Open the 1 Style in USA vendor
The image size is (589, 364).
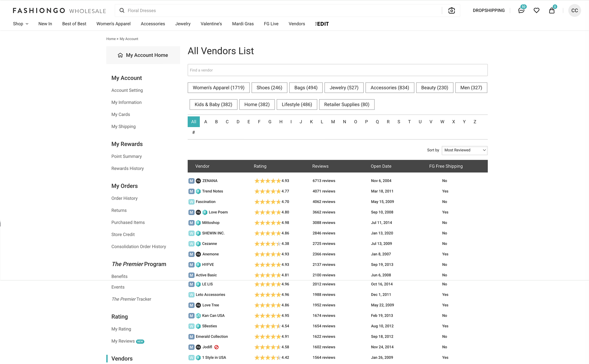tap(214, 358)
